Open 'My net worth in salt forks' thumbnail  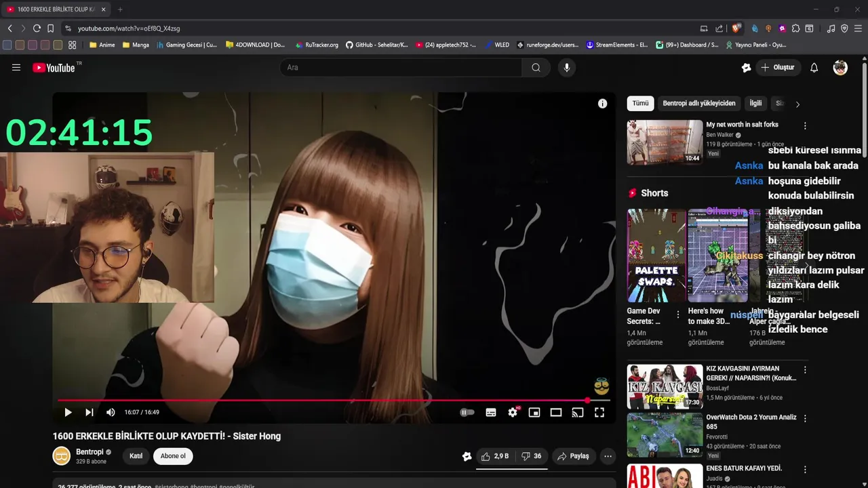665,142
